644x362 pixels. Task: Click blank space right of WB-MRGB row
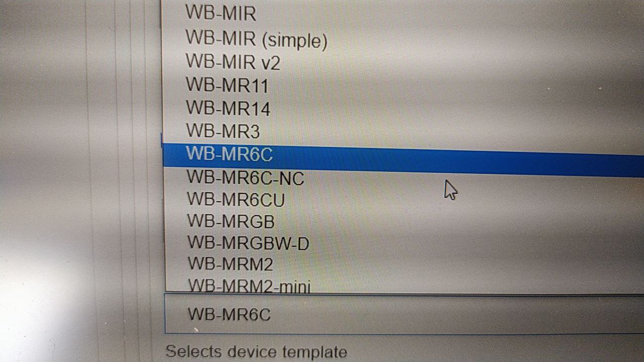click(453, 221)
